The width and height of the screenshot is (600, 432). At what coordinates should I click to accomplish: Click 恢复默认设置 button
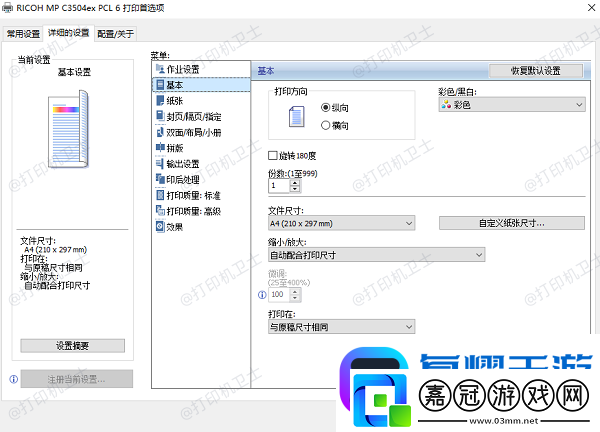coord(536,70)
